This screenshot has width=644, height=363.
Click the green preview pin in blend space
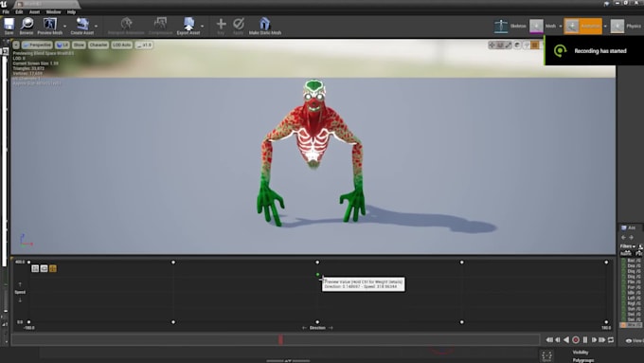click(x=317, y=275)
